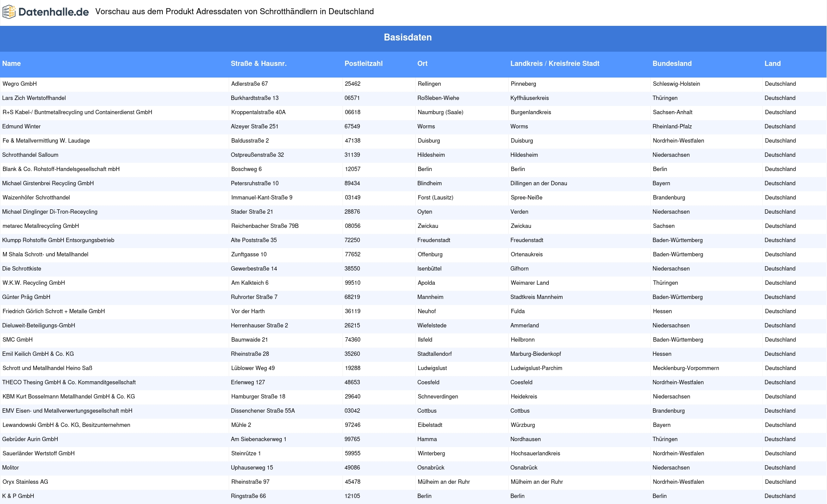The width and height of the screenshot is (827, 504).
Task: Click the Molitor name cell
Action: (x=11, y=468)
